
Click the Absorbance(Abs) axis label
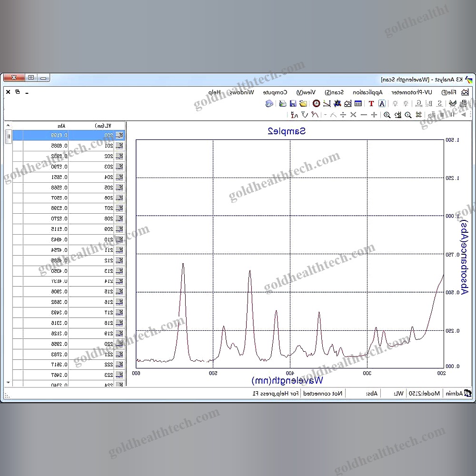click(465, 257)
